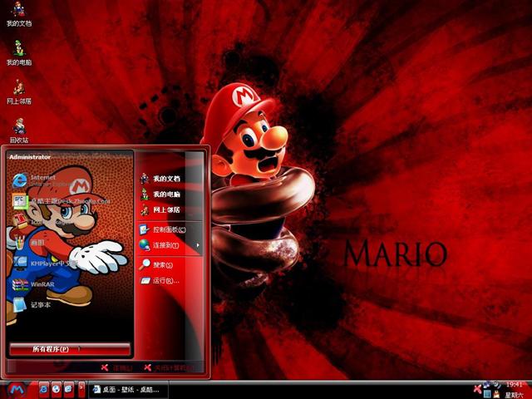The height and width of the screenshot is (399, 532).
Task: Open 网上邻居 in start menu right pane
Action: point(160,209)
